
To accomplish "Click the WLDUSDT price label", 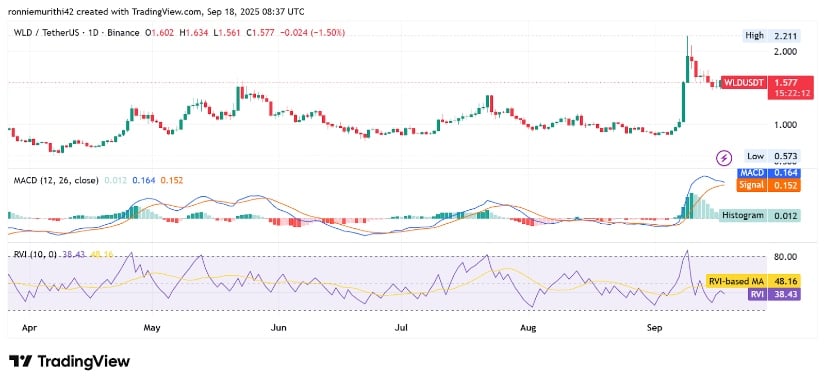I will 744,83.
